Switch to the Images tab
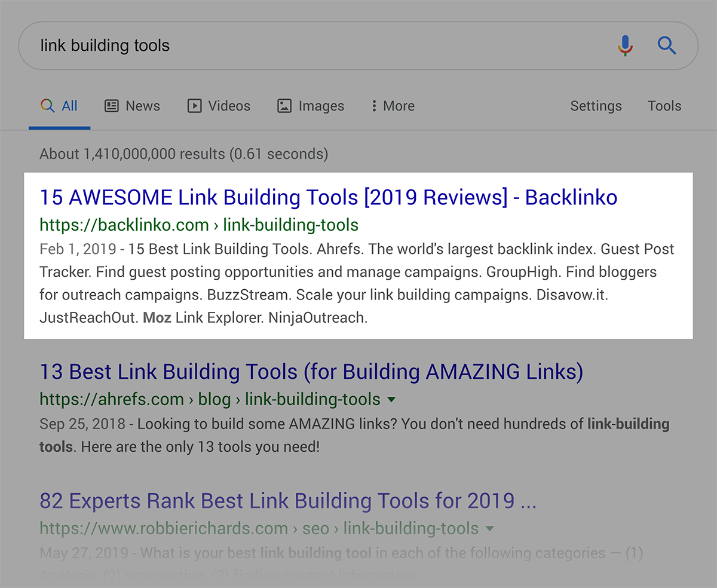Image resolution: width=717 pixels, height=588 pixels. [311, 106]
